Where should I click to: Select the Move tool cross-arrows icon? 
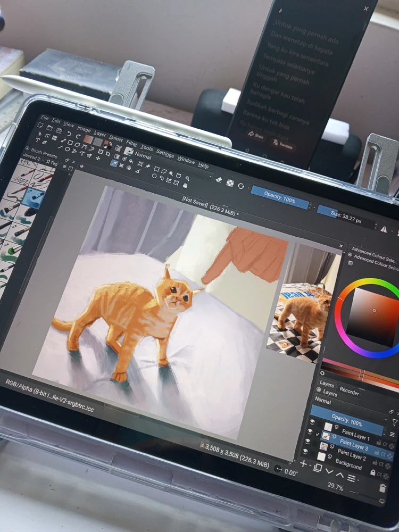tap(98, 158)
